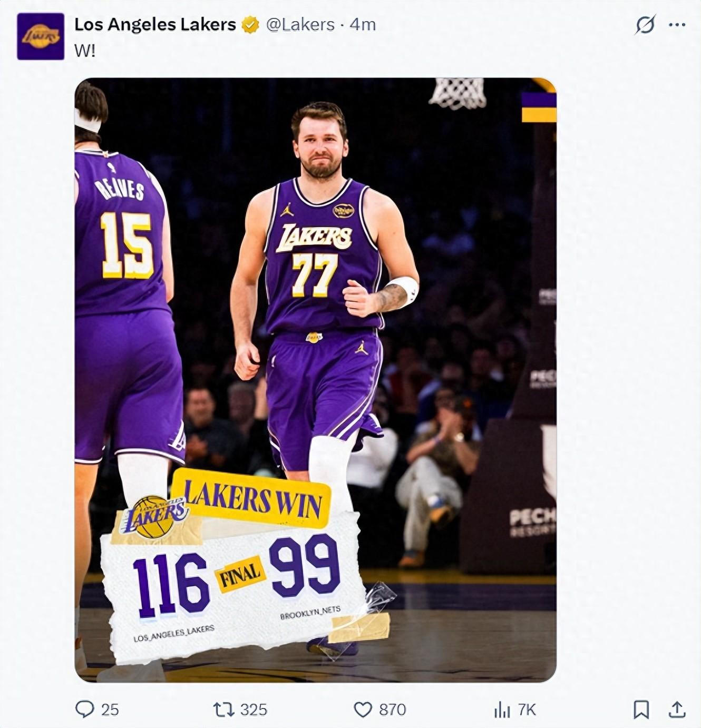View post analytics bar chart icon
This screenshot has width=701, height=728.
501,710
